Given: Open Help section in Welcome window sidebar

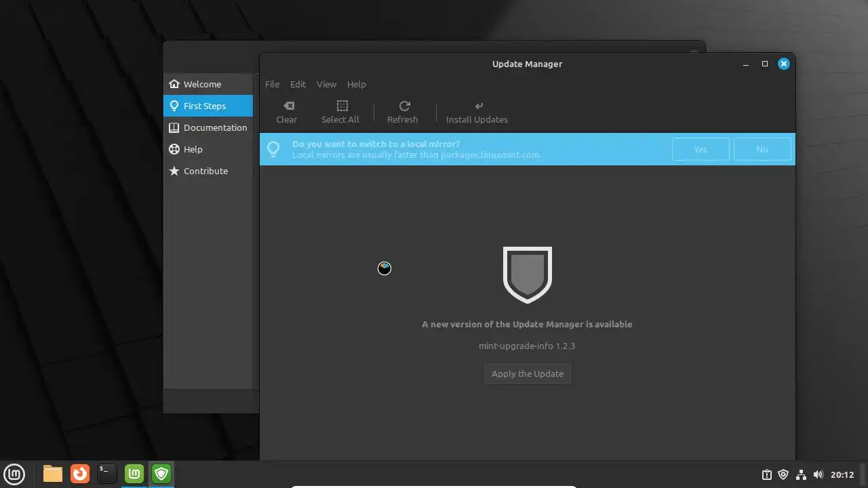Looking at the screenshot, I should coord(208,149).
